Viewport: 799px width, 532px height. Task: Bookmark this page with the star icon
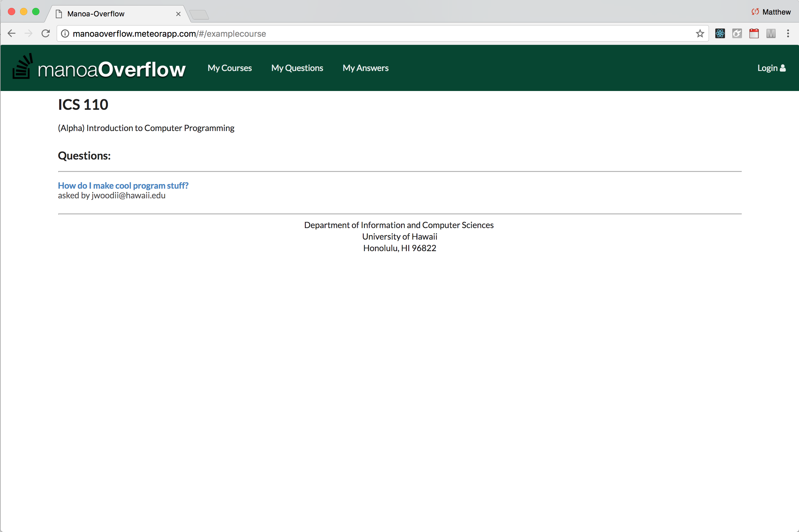click(x=700, y=33)
